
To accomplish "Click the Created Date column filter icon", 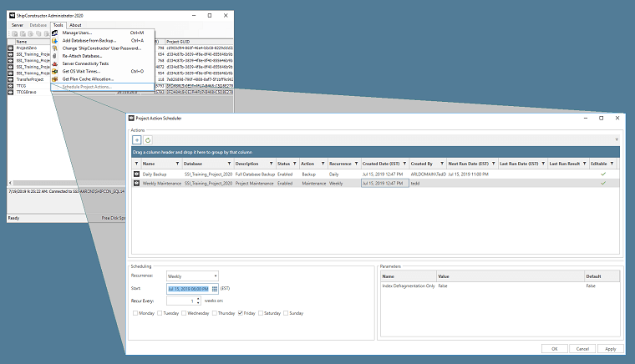I will [x=404, y=164].
